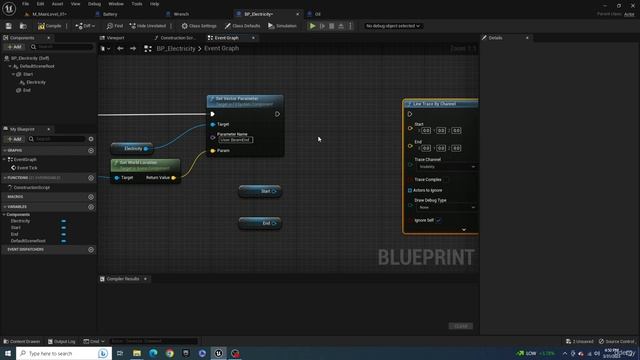Select the Electricity component in tree
Viewport: 640px width, 360px height.
pos(36,82)
